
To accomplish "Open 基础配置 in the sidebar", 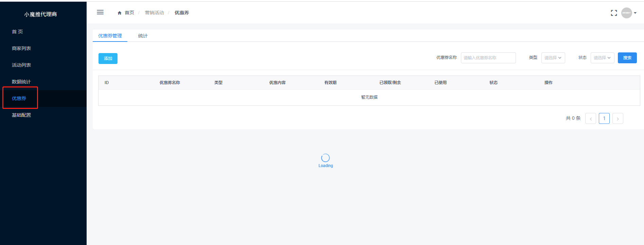I will 21,115.
